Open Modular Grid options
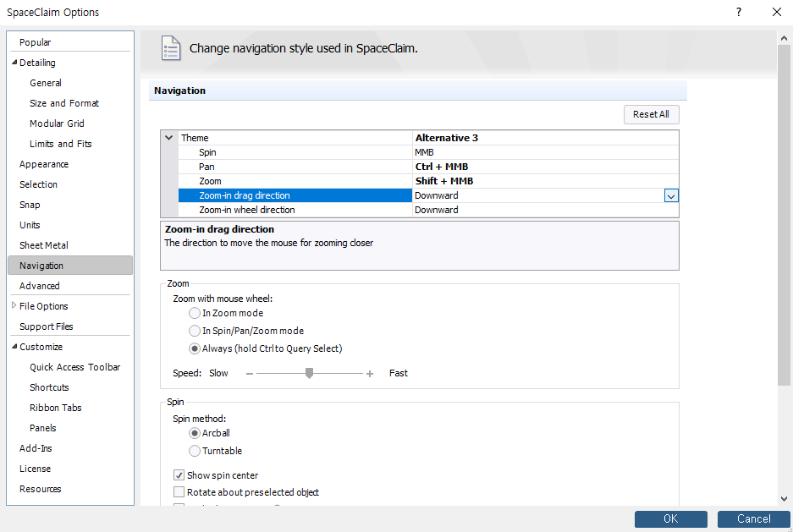 (57, 123)
